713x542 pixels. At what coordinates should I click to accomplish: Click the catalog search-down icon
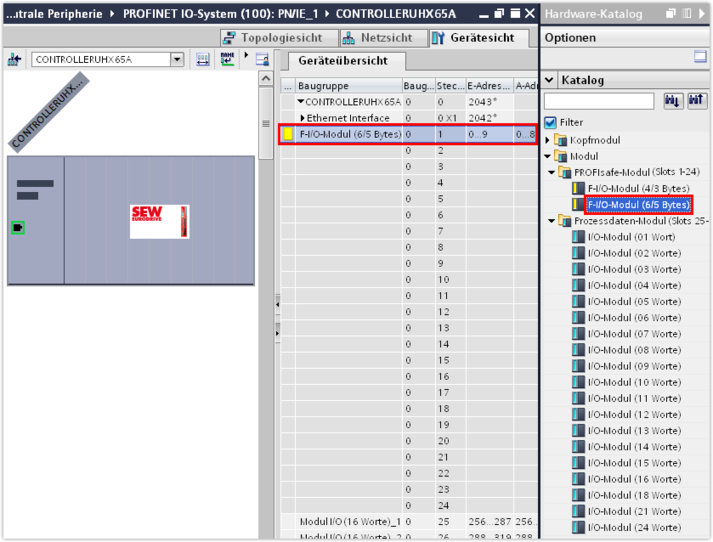[672, 101]
